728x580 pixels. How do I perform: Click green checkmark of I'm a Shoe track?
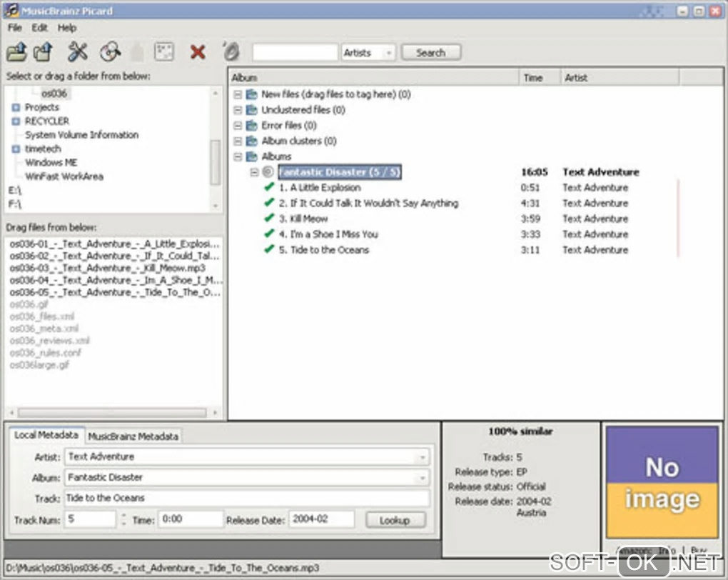(269, 234)
